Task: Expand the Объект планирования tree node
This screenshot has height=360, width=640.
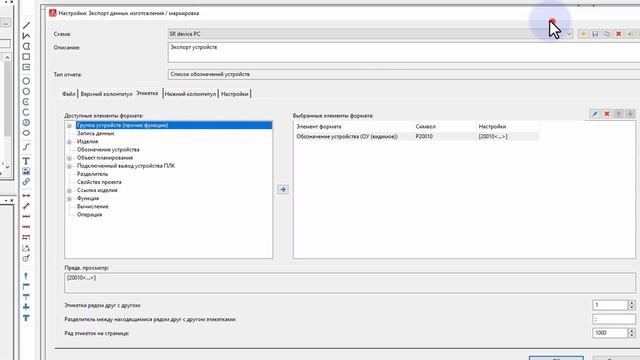Action: pos(69,158)
